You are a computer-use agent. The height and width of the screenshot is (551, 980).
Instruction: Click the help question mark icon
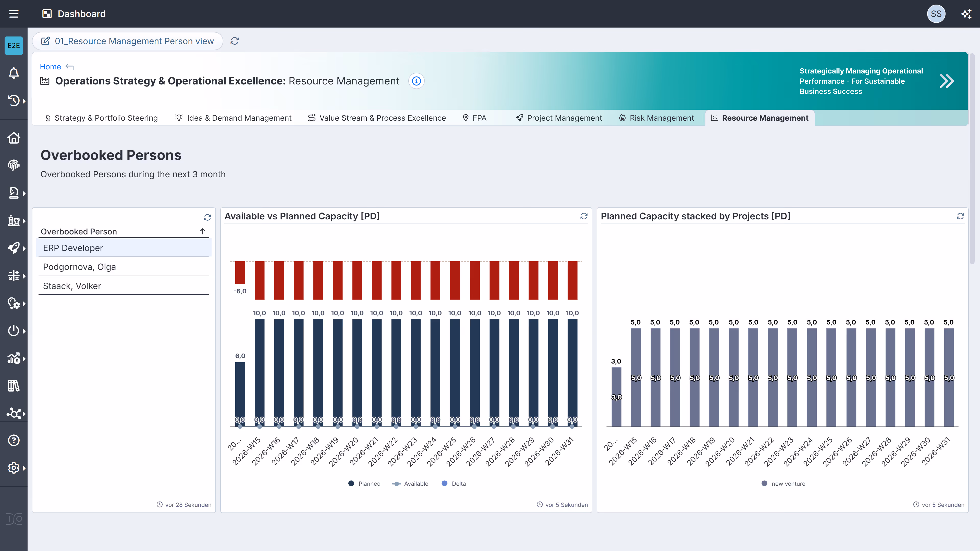14,440
